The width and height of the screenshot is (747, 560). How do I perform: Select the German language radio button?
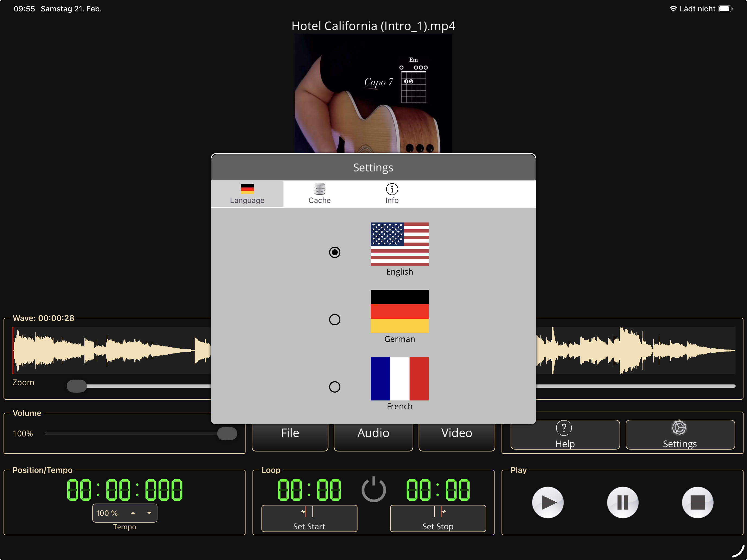[x=334, y=319]
